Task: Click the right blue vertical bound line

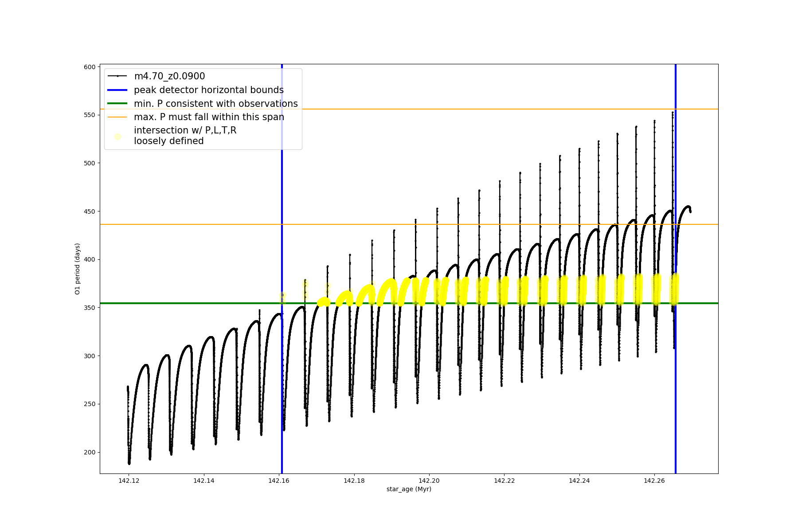Action: (675, 399)
